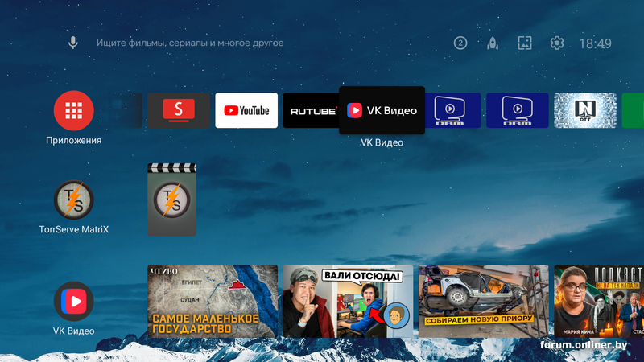
Task: Launch the first blue DRM player tile
Action: (x=453, y=110)
